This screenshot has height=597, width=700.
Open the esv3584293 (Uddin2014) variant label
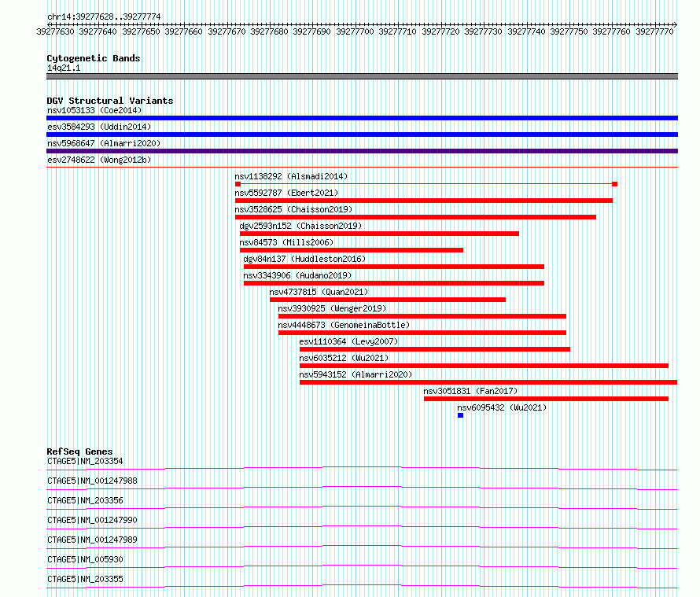click(x=99, y=127)
